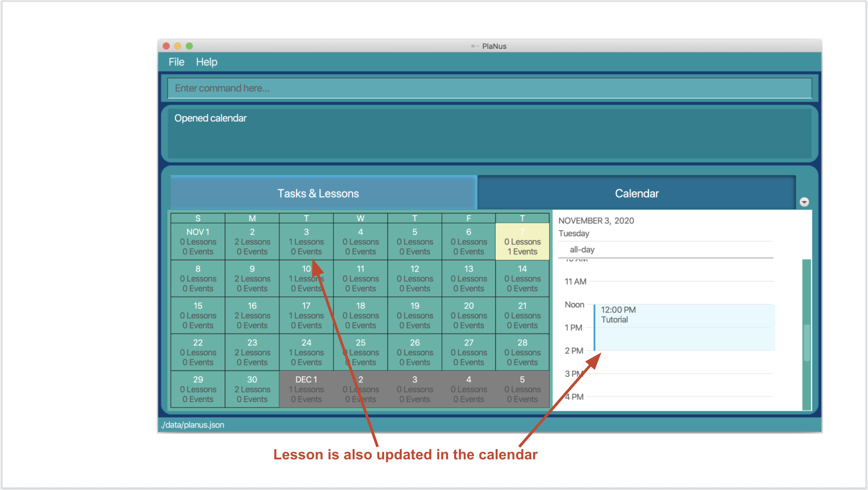
Task: Select November 18 calendar cell
Action: point(361,316)
